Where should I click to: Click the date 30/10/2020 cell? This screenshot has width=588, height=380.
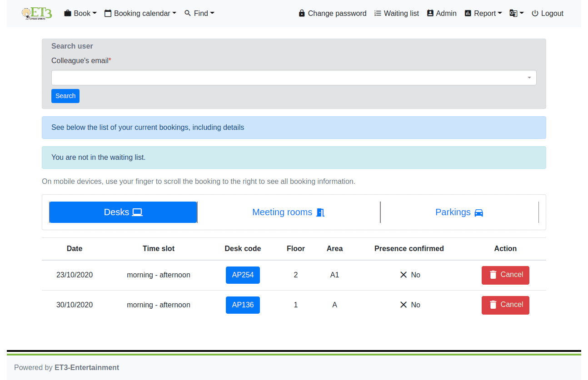75,305
